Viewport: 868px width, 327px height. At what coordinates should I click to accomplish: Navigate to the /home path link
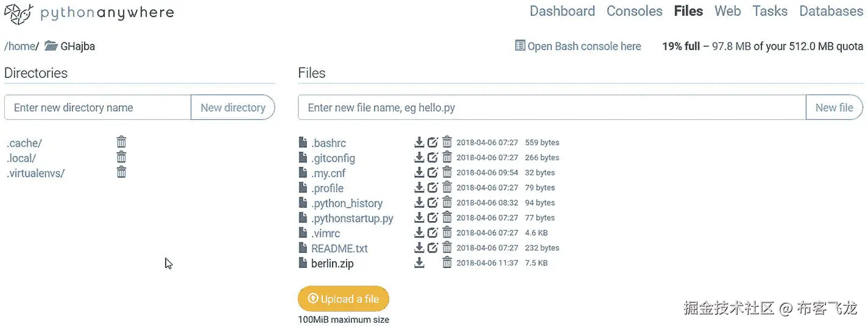pos(19,46)
